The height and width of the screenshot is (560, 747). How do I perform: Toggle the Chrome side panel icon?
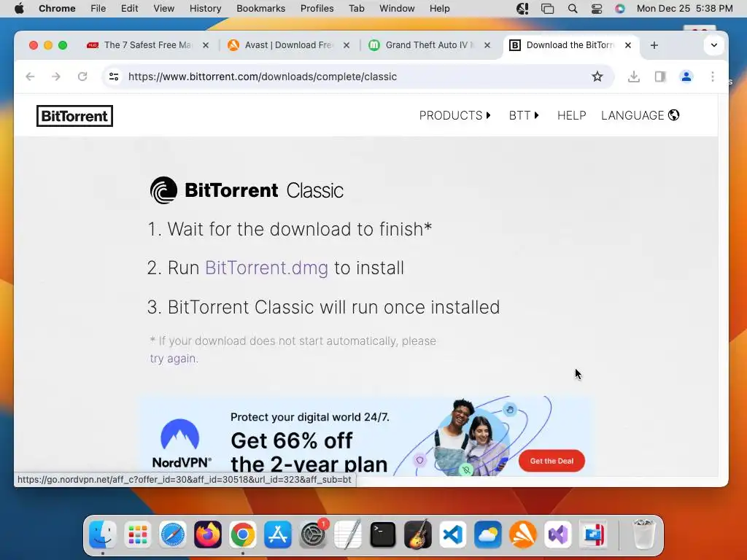659,77
